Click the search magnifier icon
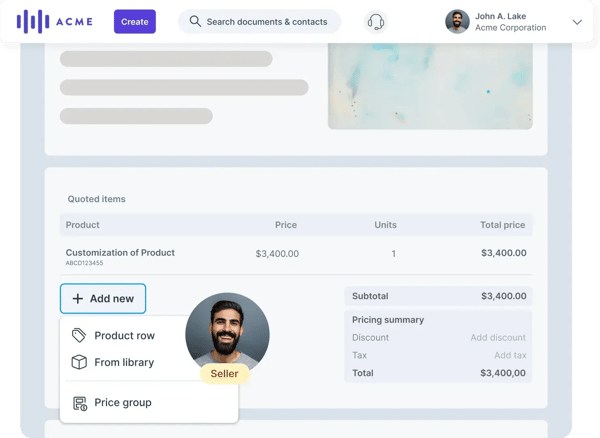The height and width of the screenshot is (438, 600). point(195,22)
